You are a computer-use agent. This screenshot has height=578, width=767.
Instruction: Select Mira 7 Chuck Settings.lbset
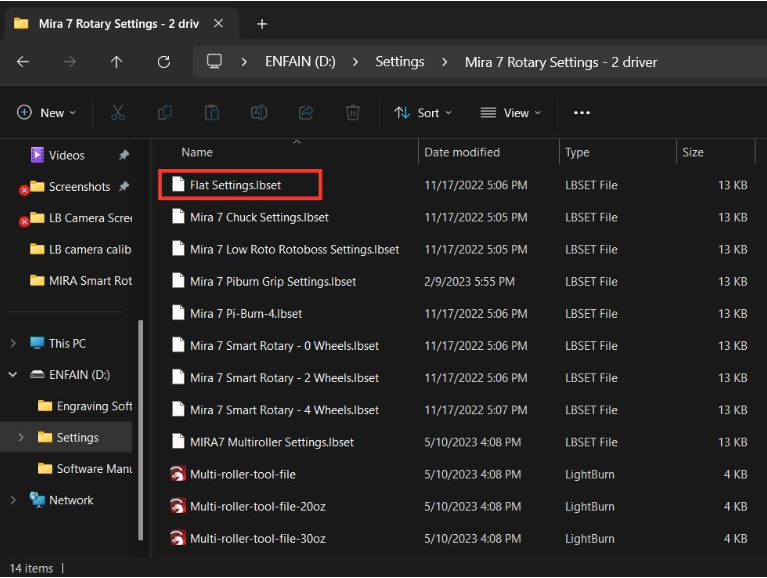coord(259,217)
